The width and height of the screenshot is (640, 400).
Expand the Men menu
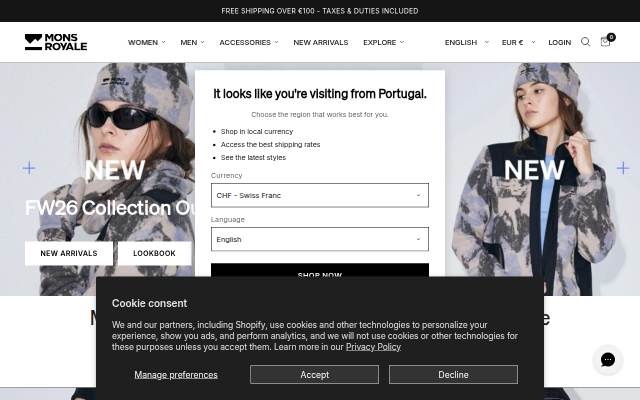click(x=192, y=42)
